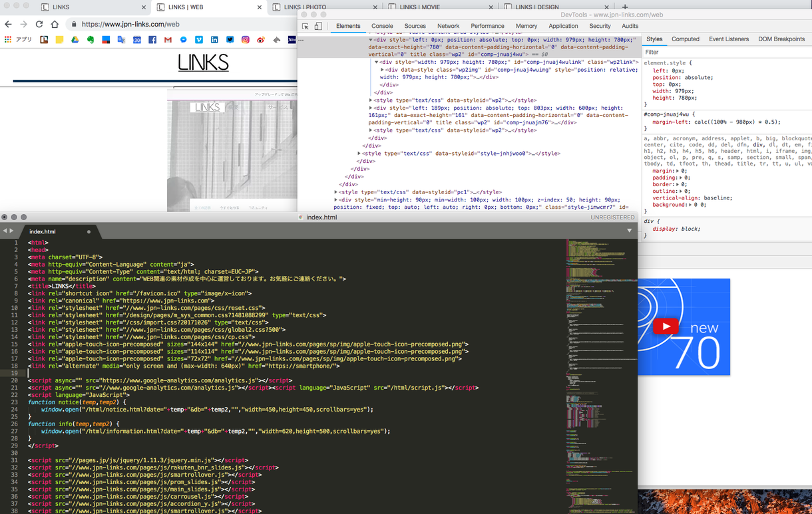
Task: Open a new Chrome tab with plus button
Action: click(x=624, y=7)
